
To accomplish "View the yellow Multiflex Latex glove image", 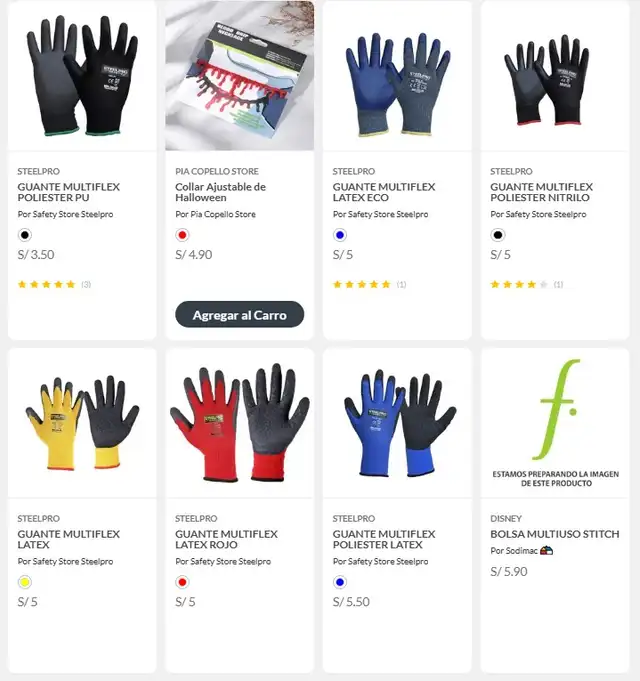I will click(x=82, y=423).
